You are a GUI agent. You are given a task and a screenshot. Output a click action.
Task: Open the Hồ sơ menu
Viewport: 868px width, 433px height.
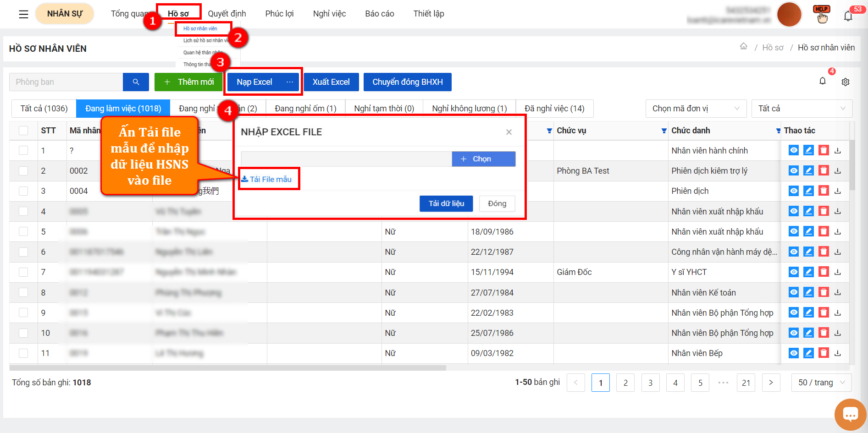pyautogui.click(x=178, y=14)
